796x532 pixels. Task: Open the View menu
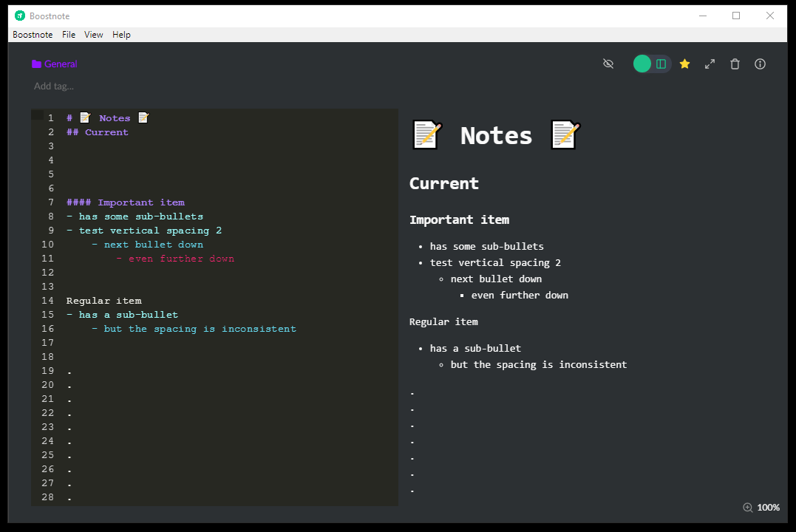point(93,35)
